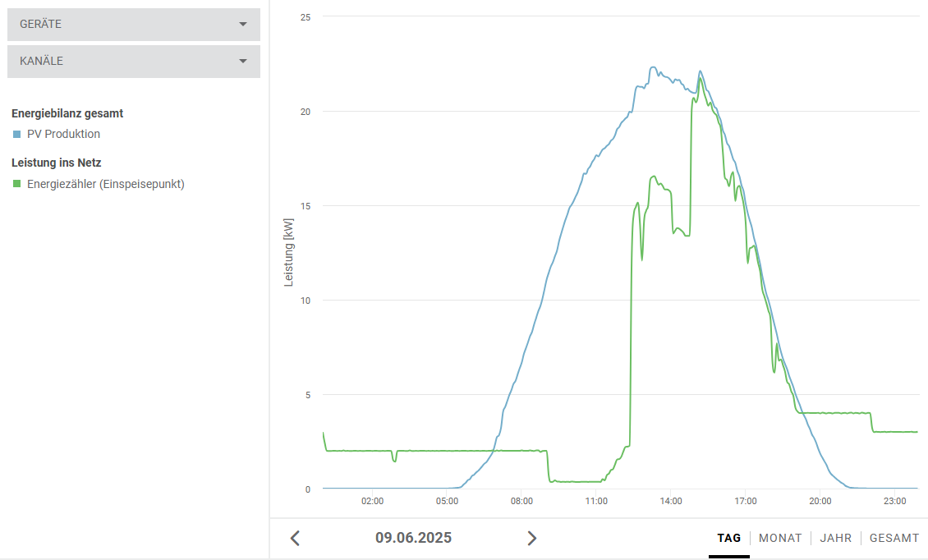This screenshot has height=560, width=928.
Task: Switch to the GESAMT view tab
Action: point(894,539)
